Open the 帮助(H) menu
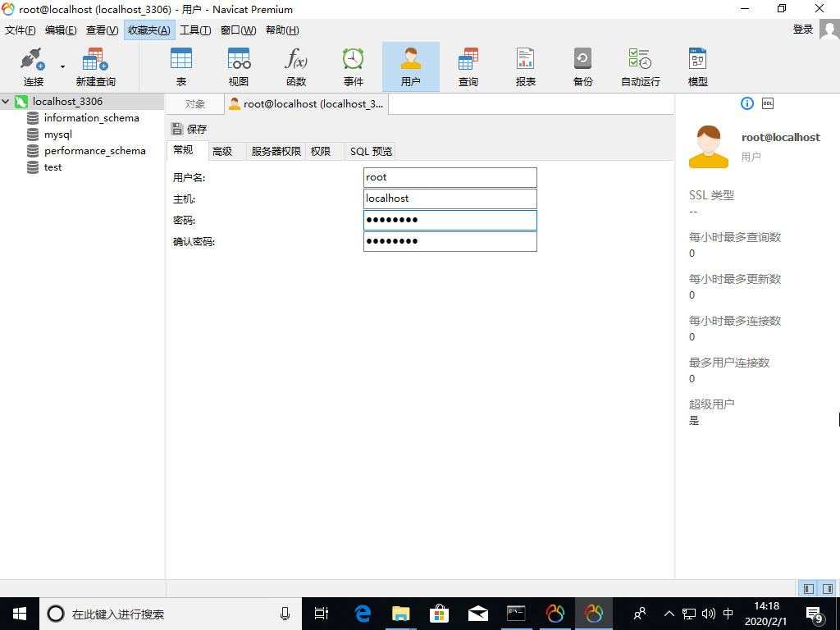 click(x=282, y=30)
